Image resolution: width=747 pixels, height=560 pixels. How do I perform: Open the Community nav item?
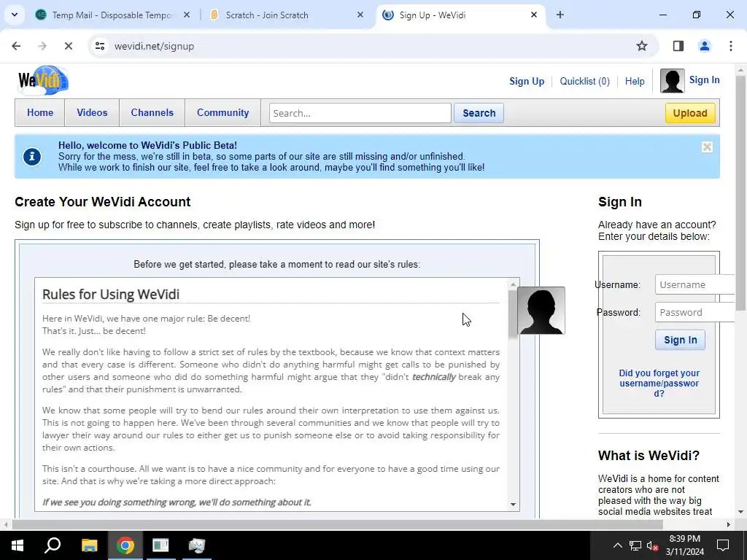point(223,113)
